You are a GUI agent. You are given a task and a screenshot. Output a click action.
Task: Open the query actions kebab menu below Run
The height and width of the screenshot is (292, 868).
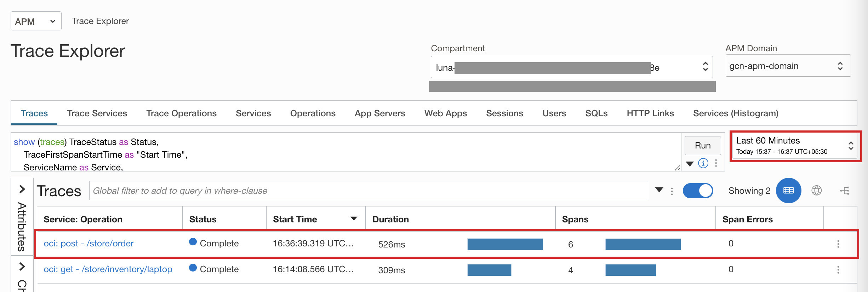click(716, 163)
